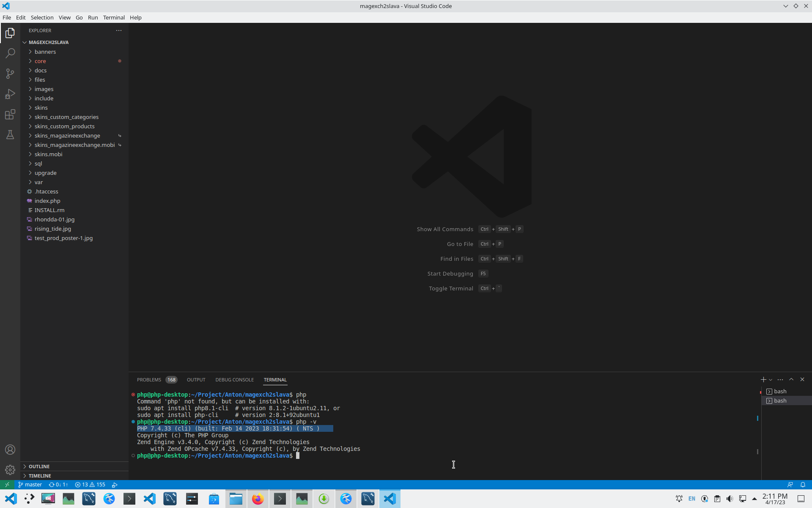Image resolution: width=812 pixels, height=508 pixels.
Task: Open the Run and Debug view
Action: (10, 94)
